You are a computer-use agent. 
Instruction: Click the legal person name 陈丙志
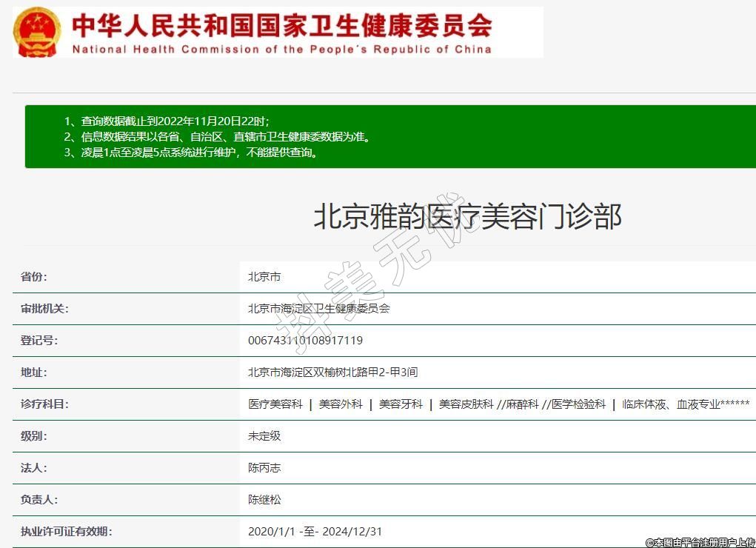(x=264, y=468)
